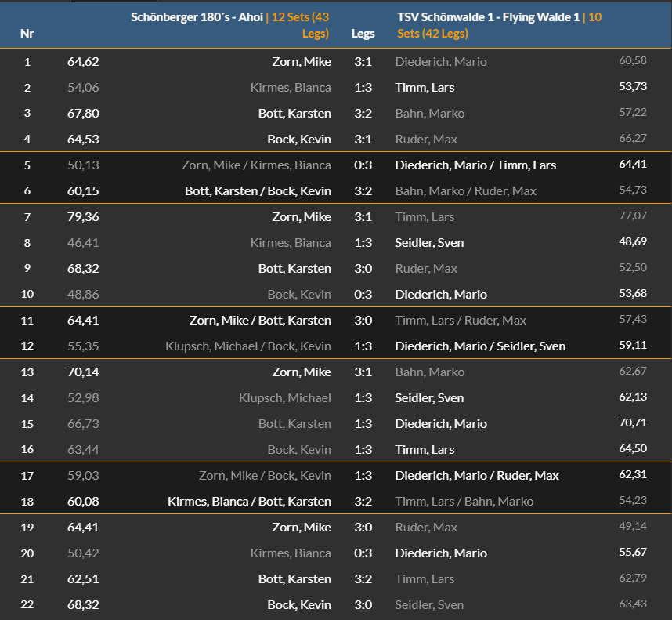Select row number 22
672x620 pixels.
coord(27,604)
